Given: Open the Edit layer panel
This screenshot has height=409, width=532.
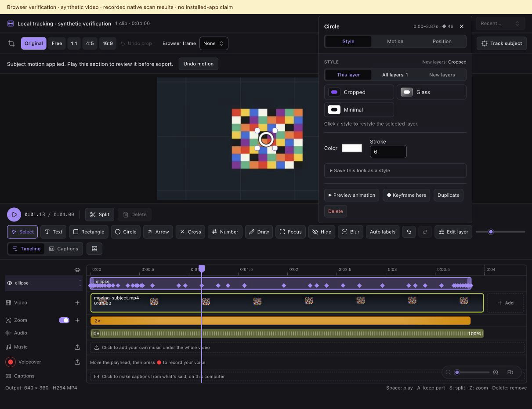Looking at the screenshot, I should pos(453,232).
